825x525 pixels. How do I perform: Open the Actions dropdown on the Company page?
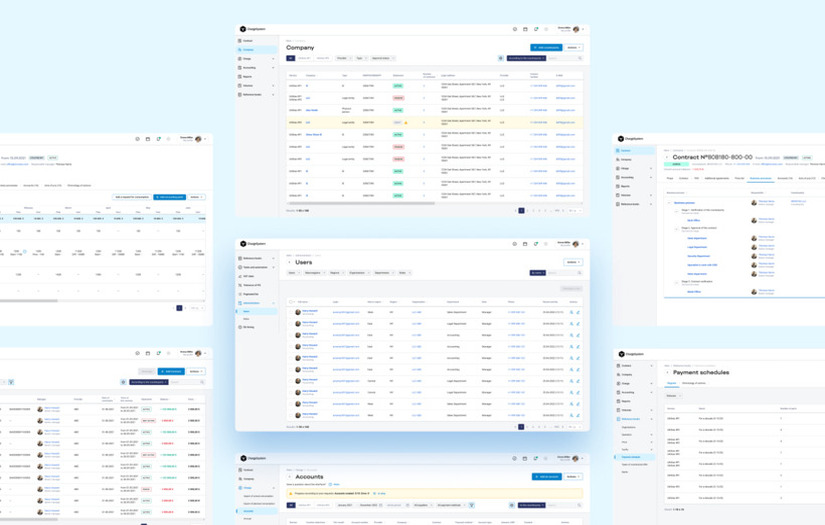click(574, 47)
